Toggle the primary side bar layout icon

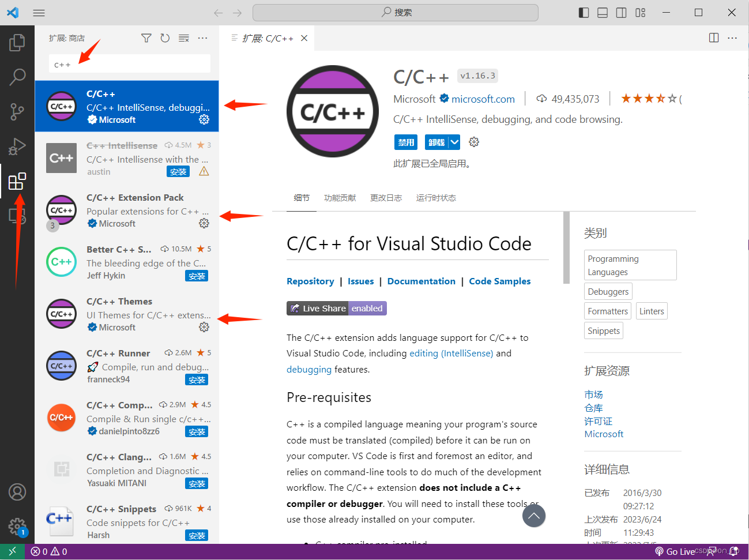pyautogui.click(x=584, y=13)
